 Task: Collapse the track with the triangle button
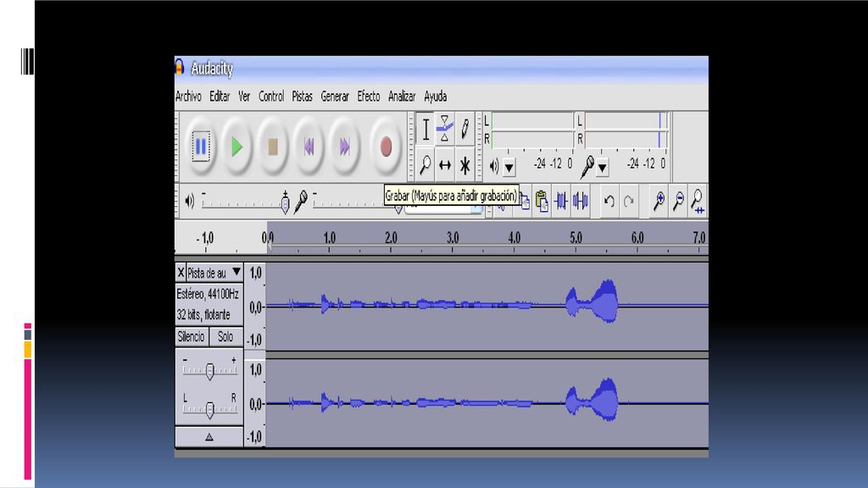point(209,436)
